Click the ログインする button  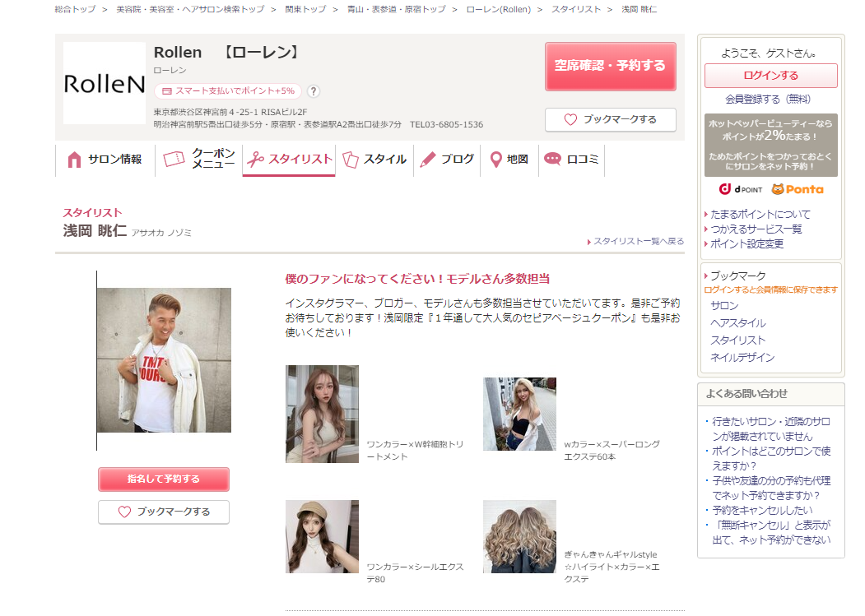(x=770, y=76)
